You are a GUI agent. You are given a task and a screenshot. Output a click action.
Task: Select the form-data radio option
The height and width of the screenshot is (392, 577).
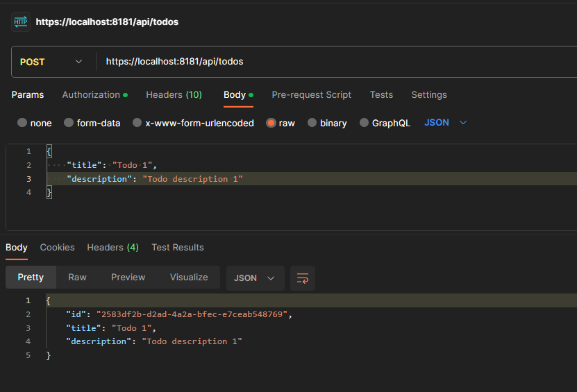pyautogui.click(x=69, y=123)
